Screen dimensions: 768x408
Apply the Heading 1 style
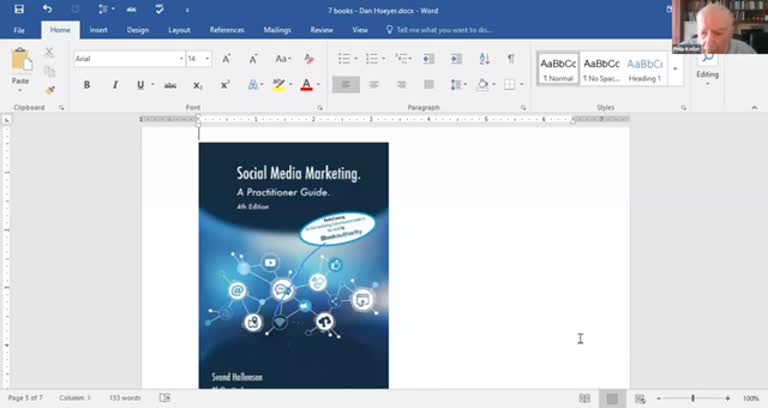645,69
